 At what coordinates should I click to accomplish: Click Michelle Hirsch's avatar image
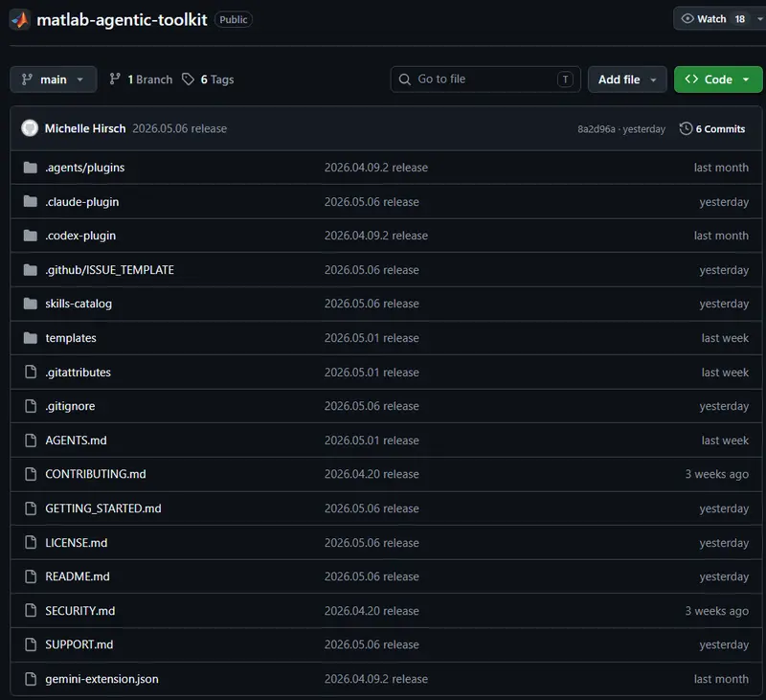pos(30,128)
